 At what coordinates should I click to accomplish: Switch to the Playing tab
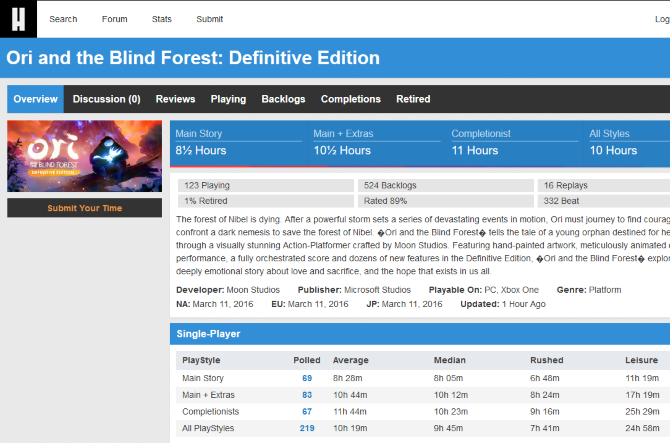[x=228, y=99]
